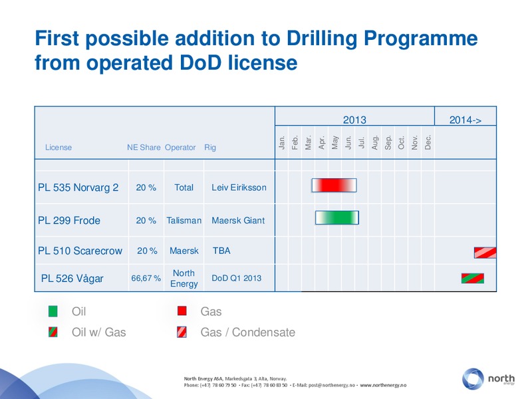This screenshot has height=399, width=532.
Task: Click the 'Maersk Giant' rig cell
Action: click(x=238, y=221)
